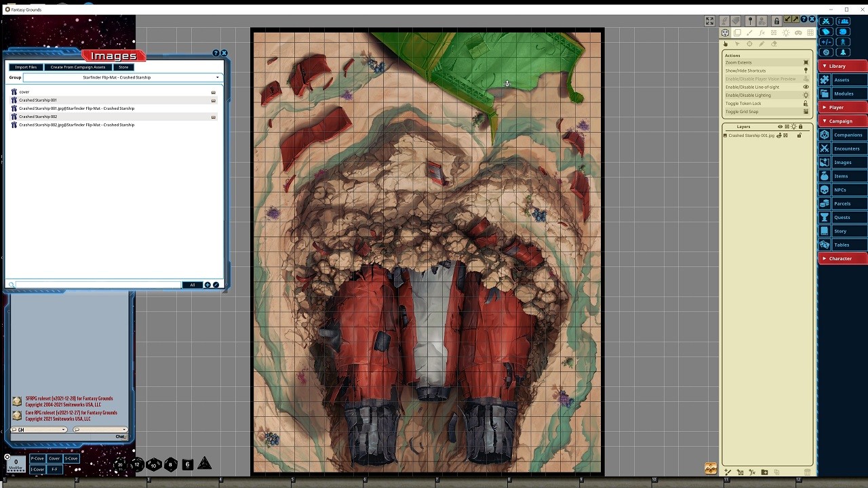Open the Assets puzzle piece icon
The image size is (868, 488).
825,80
